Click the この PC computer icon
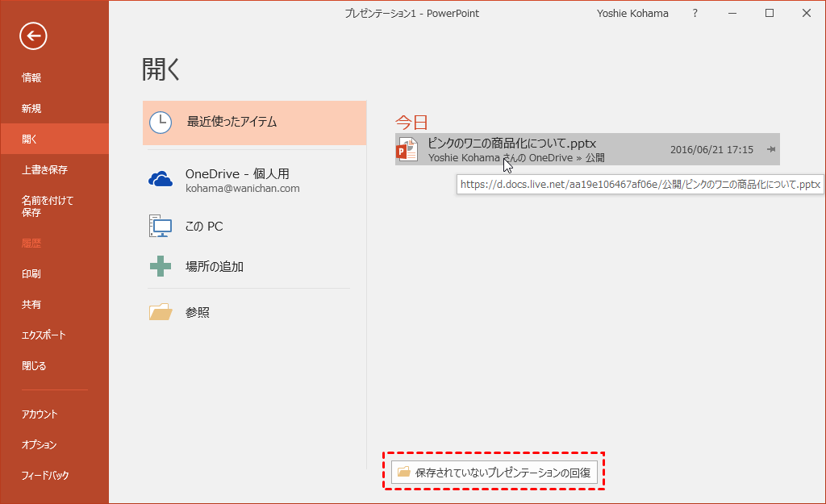This screenshot has width=826, height=504. coord(161,227)
